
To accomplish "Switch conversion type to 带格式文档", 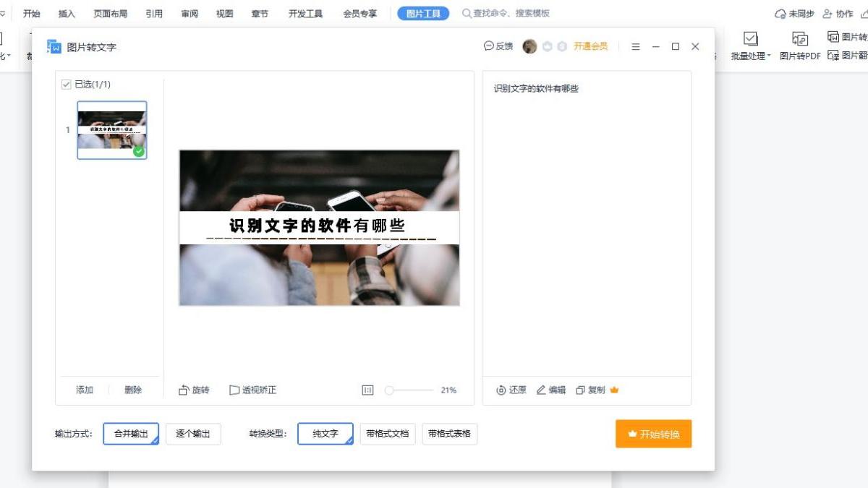I will [388, 433].
